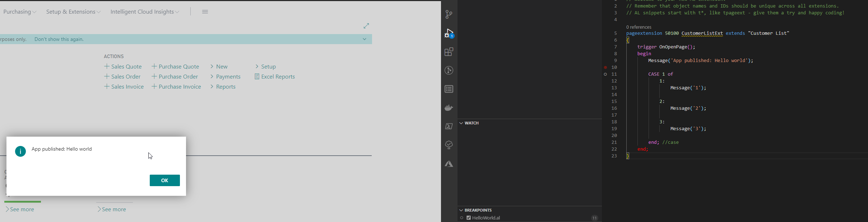Click the first See more link
Viewport: 868px width, 222px height.
coord(20,209)
